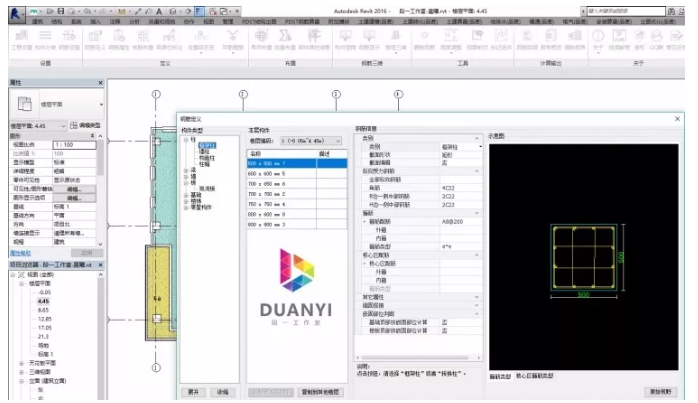698x403 pixels.
Task: Open the 类别 value dropdown showing 框架柱
Action: (480, 147)
